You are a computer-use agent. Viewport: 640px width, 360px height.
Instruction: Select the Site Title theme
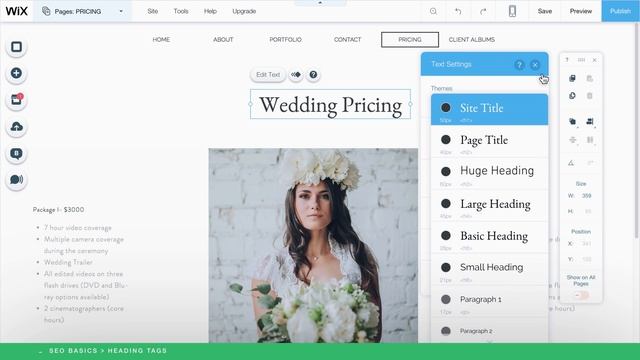[x=489, y=109]
